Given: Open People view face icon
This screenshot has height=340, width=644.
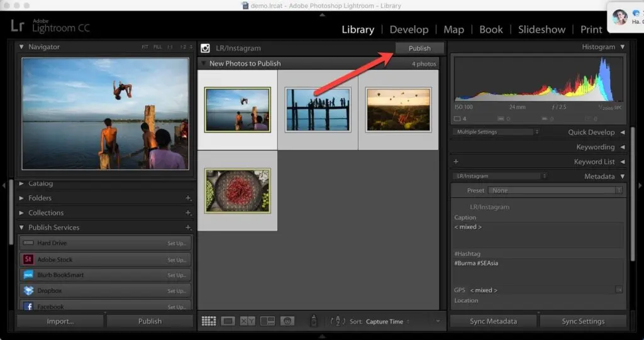Looking at the screenshot, I should [287, 321].
